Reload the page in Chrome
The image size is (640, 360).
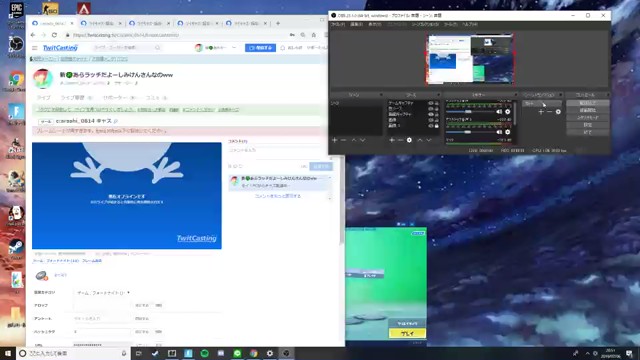54,35
